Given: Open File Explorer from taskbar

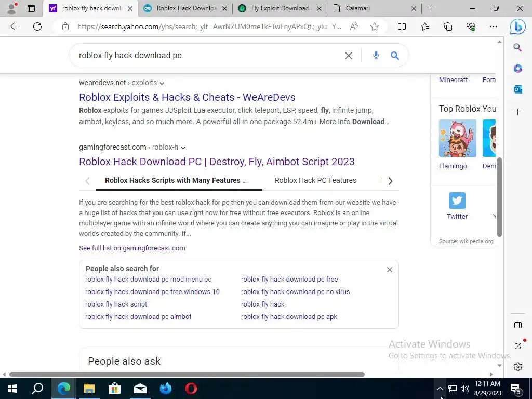Looking at the screenshot, I should pos(89,389).
